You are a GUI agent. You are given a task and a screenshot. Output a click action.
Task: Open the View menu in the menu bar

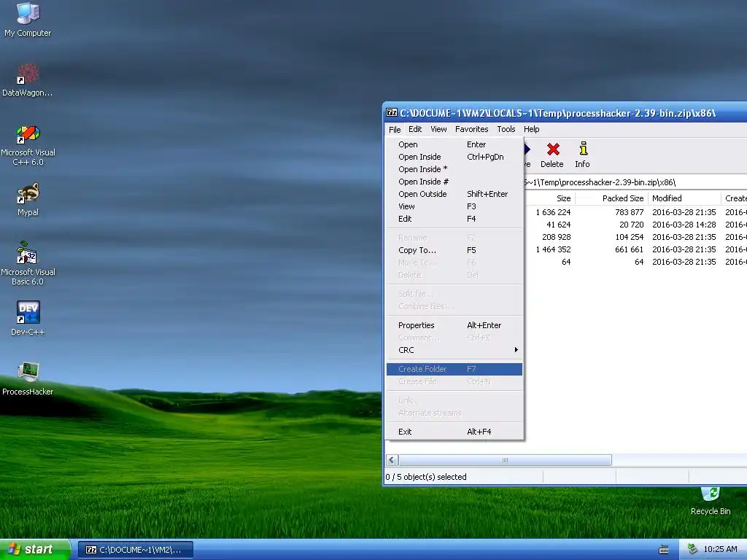(438, 129)
